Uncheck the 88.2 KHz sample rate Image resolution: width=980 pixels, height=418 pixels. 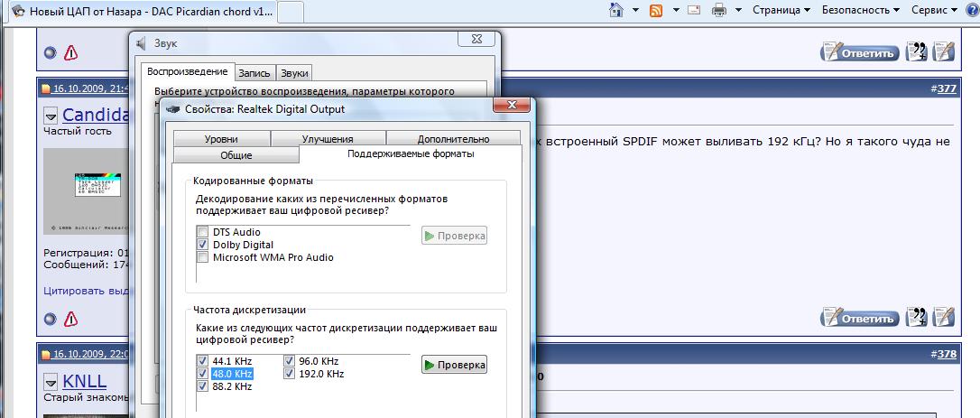point(202,386)
